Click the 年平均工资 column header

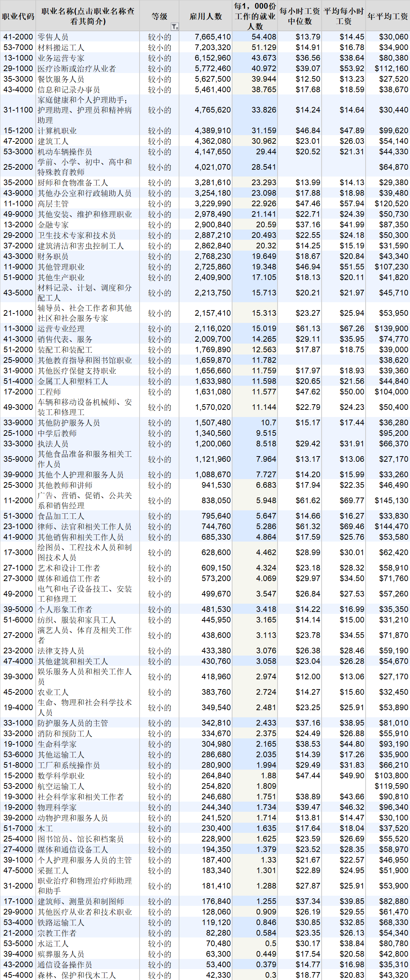pos(387,16)
